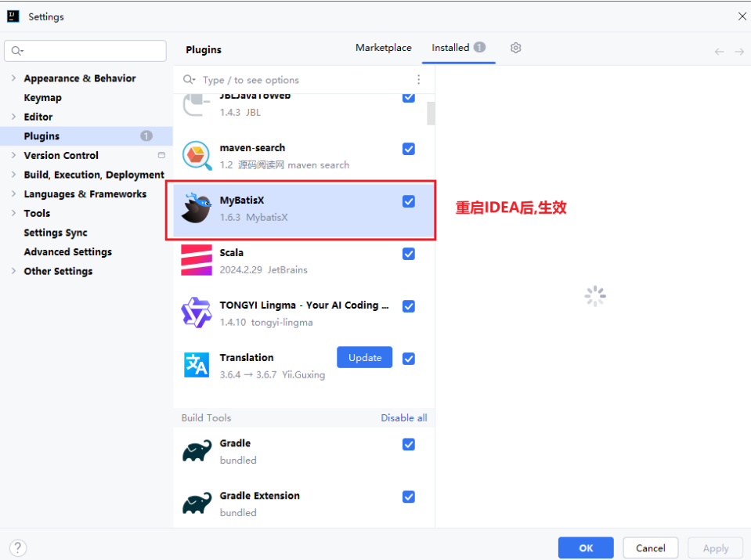
Task: Click the plugin list scrollbar thumb
Action: point(431,114)
